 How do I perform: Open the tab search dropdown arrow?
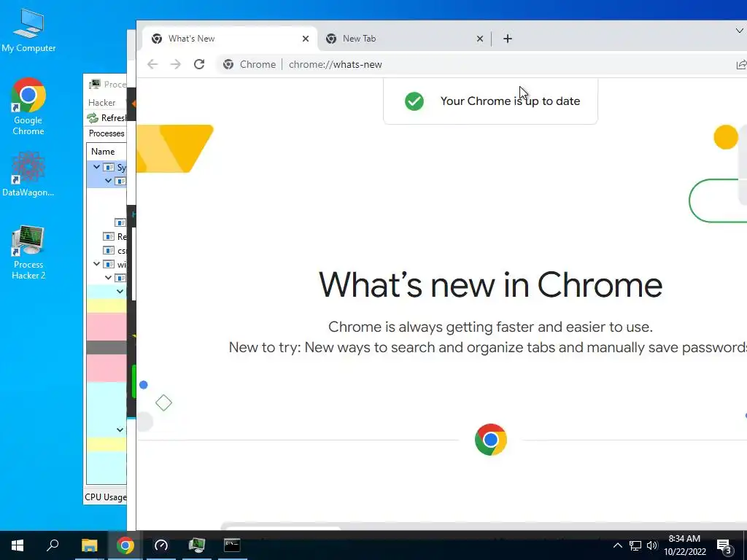pyautogui.click(x=740, y=31)
